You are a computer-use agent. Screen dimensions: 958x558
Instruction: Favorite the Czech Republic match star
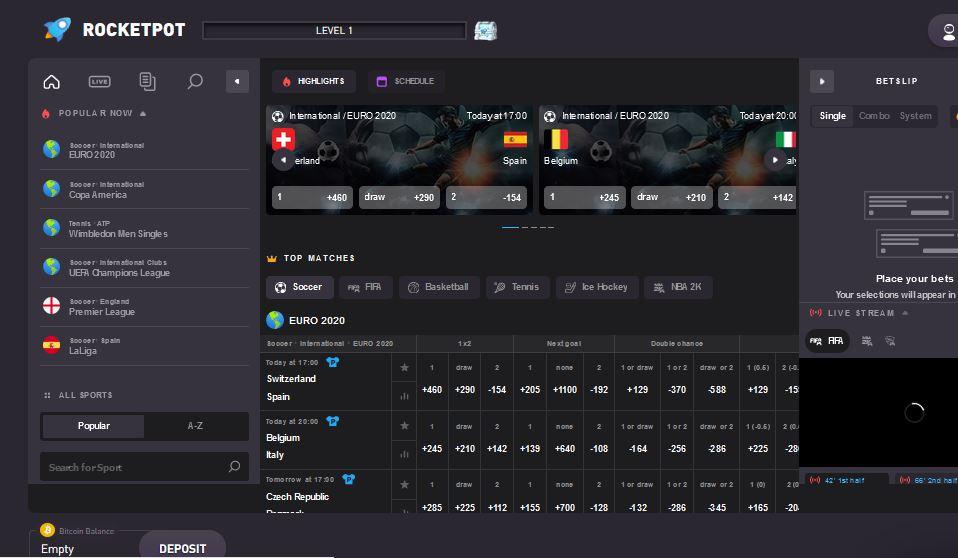(404, 485)
